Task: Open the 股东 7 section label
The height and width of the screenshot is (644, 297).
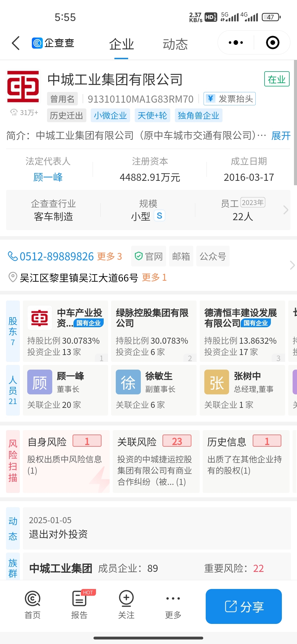Action: pyautogui.click(x=13, y=331)
